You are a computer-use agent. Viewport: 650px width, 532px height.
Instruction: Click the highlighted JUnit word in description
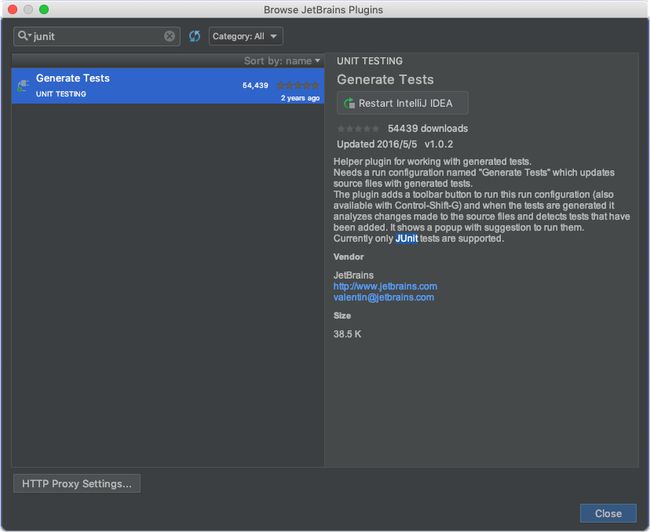pos(407,238)
